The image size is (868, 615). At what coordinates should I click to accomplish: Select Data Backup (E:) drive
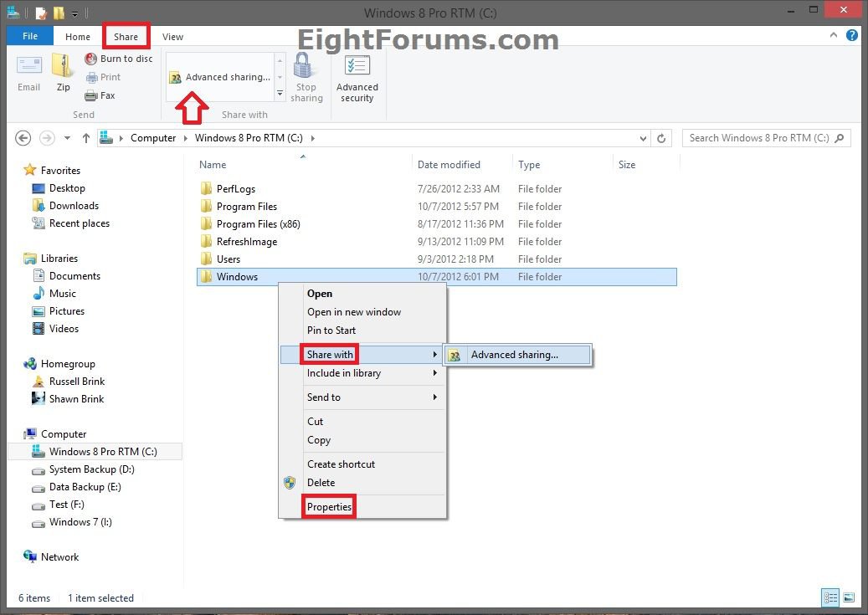pyautogui.click(x=85, y=487)
